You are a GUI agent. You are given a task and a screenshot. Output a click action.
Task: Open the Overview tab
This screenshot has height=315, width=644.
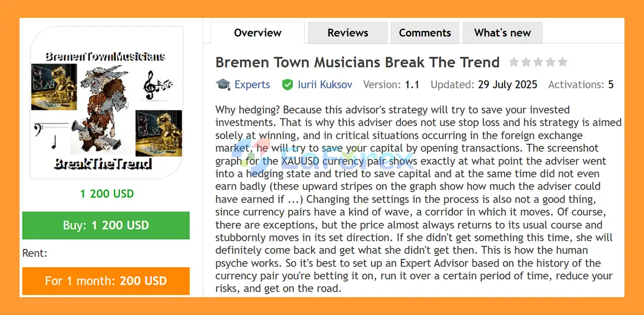click(258, 33)
